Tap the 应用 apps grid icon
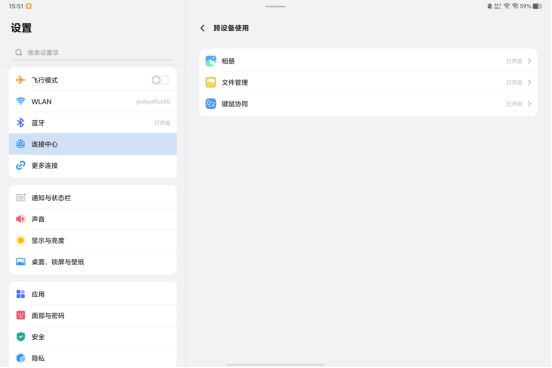The width and height of the screenshot is (552, 368). tap(20, 294)
